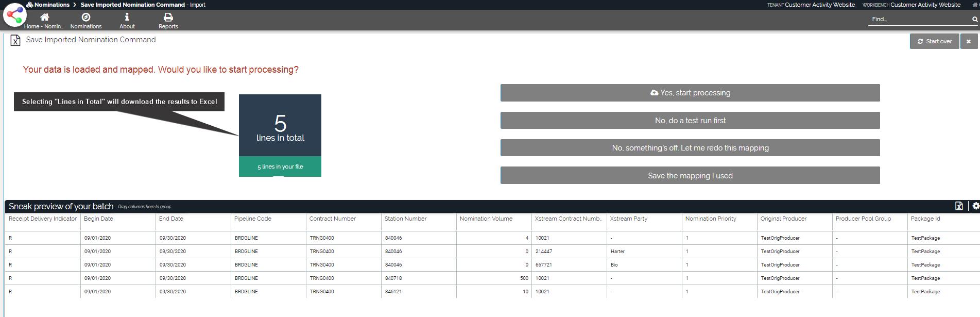The height and width of the screenshot is (317, 980).
Task: Open the Nominations compass icon
Action: point(86,18)
